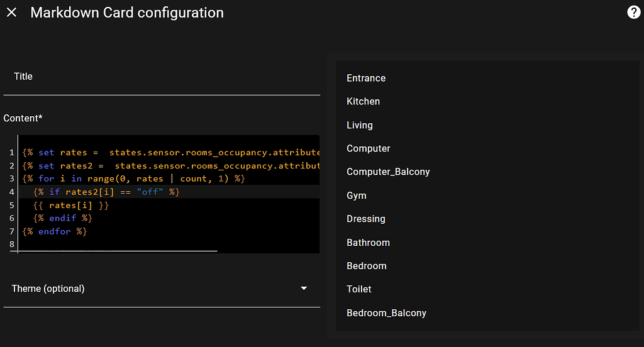Click Bedroom_Balcony in preview

(x=387, y=313)
